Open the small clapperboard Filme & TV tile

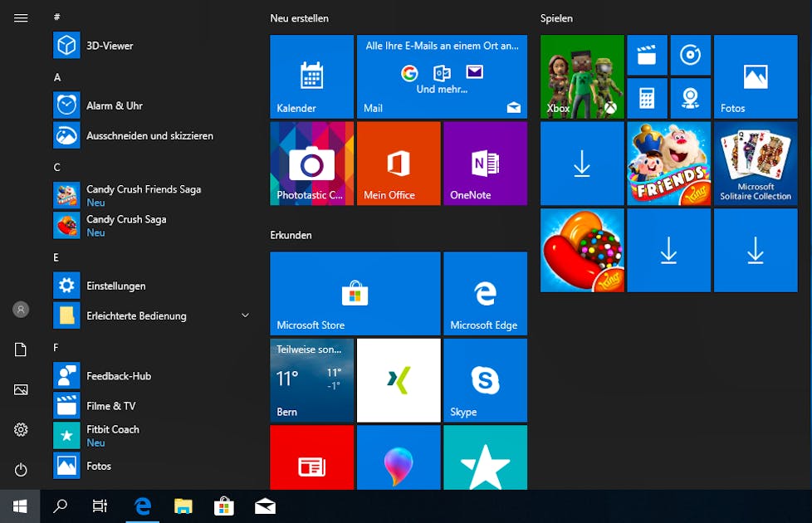pyautogui.click(x=647, y=55)
